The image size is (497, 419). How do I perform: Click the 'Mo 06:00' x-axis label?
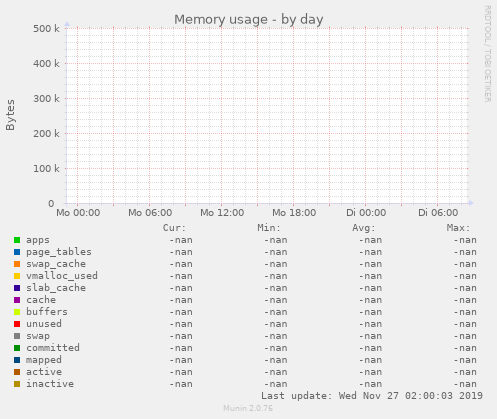(x=150, y=213)
